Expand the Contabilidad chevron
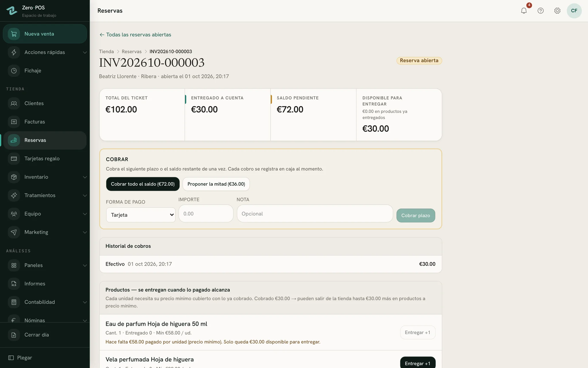The width and height of the screenshot is (588, 368). coord(85,302)
